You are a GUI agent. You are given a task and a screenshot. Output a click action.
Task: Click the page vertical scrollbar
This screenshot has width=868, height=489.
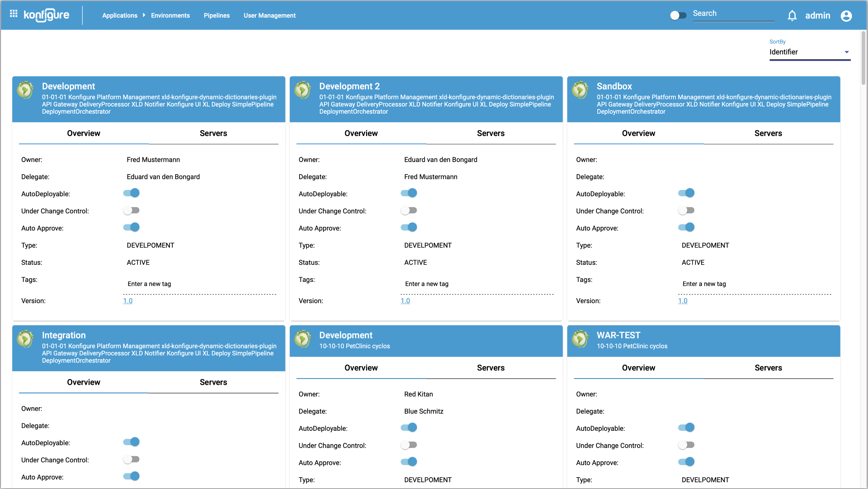point(863,58)
